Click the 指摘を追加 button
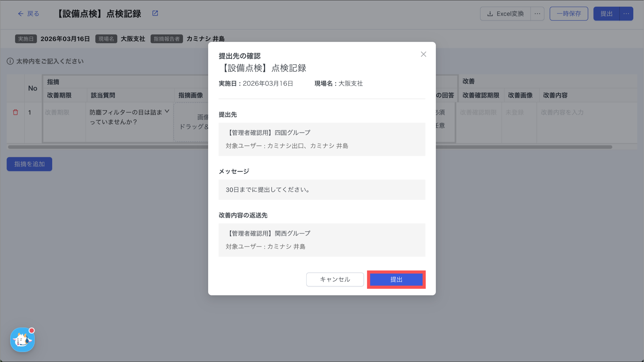Screen dimensions: 644x362 (29, 164)
